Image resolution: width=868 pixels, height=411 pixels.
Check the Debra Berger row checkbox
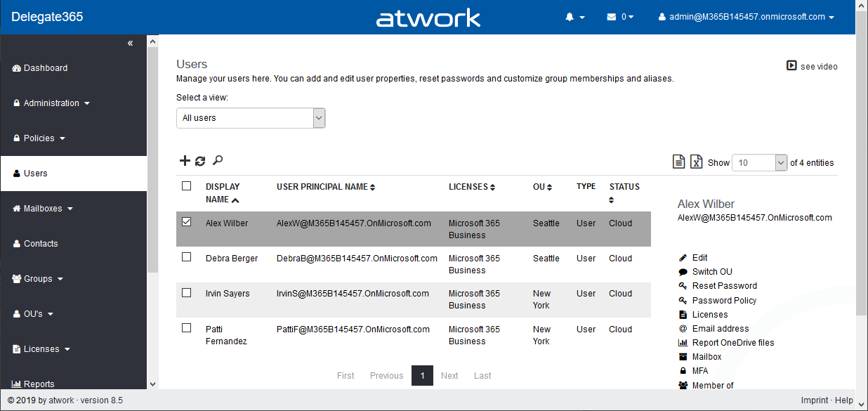tap(186, 257)
